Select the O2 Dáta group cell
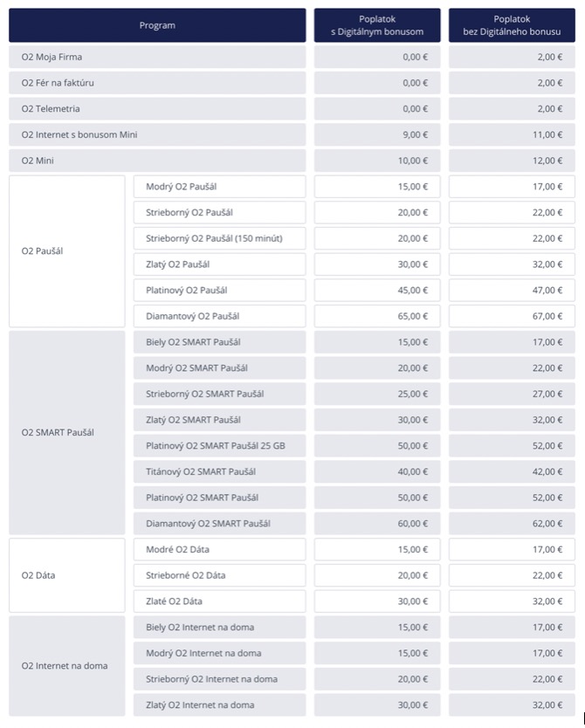585x728 pixels. 67,575
